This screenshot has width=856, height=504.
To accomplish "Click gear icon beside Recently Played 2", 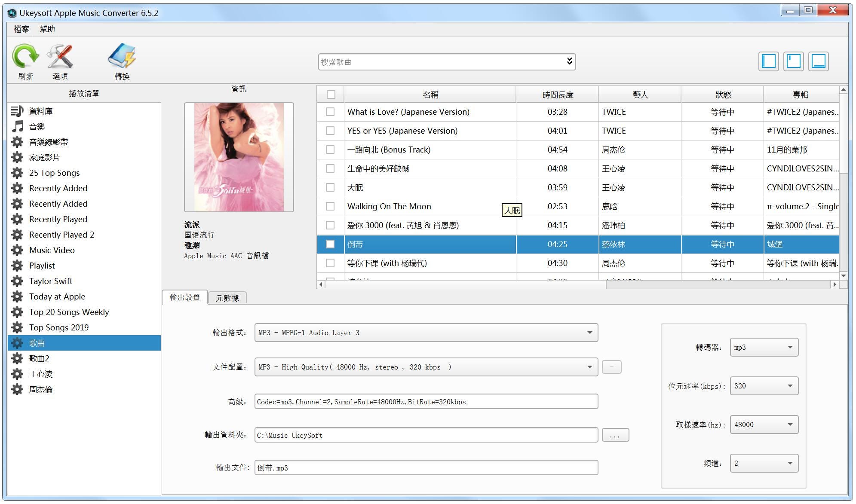I will tap(17, 235).
